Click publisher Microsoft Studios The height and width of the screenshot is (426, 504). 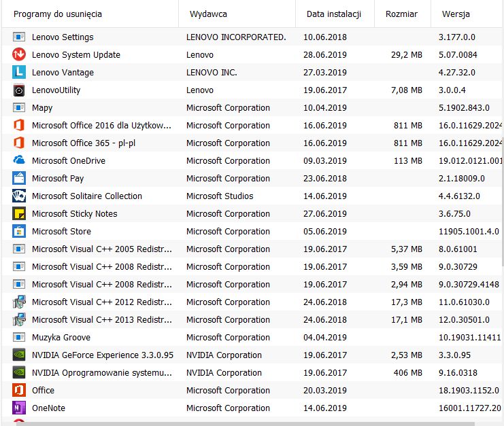coord(220,196)
